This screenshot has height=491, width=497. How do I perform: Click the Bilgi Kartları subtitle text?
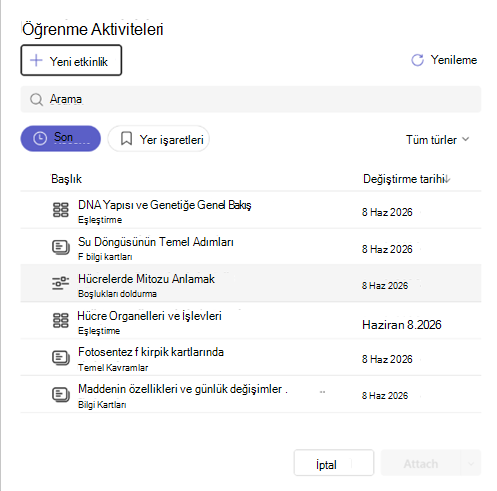(x=102, y=405)
